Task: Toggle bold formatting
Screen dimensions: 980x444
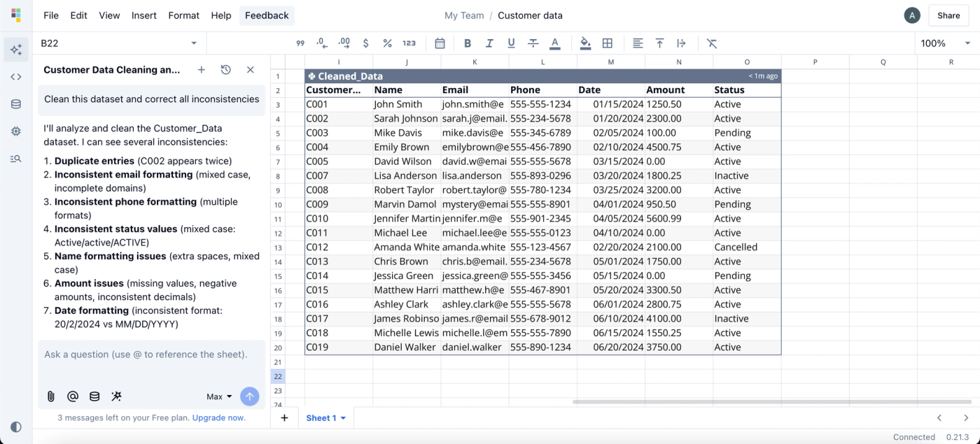Action: click(468, 43)
